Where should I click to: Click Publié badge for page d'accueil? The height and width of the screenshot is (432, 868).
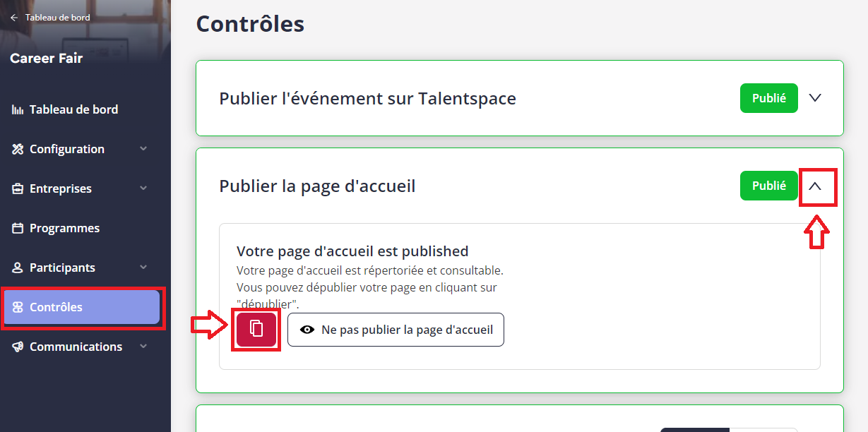pos(769,186)
